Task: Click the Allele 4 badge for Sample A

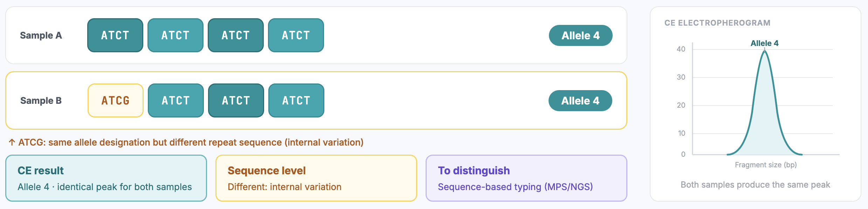Action: [581, 35]
